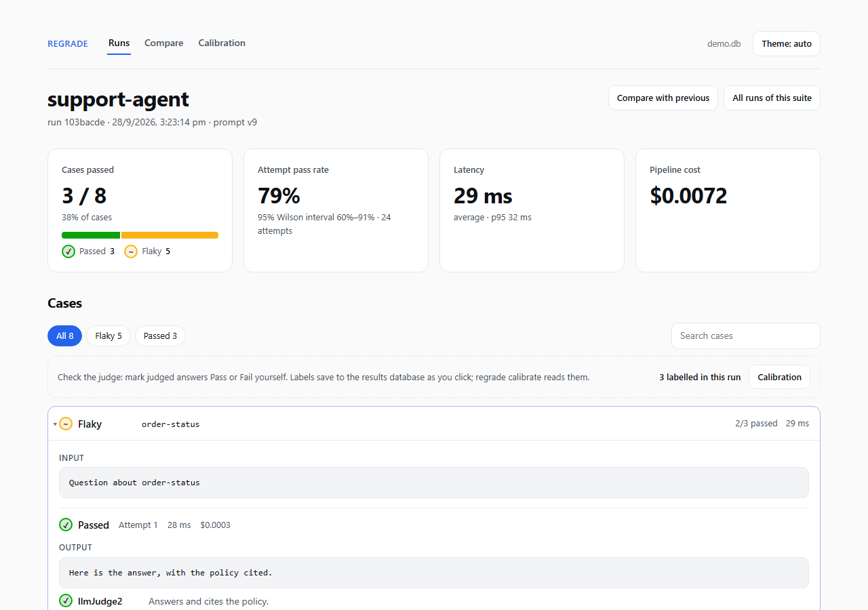Click the 3 / 8 cases passed value
The height and width of the screenshot is (610, 868).
[x=84, y=196]
